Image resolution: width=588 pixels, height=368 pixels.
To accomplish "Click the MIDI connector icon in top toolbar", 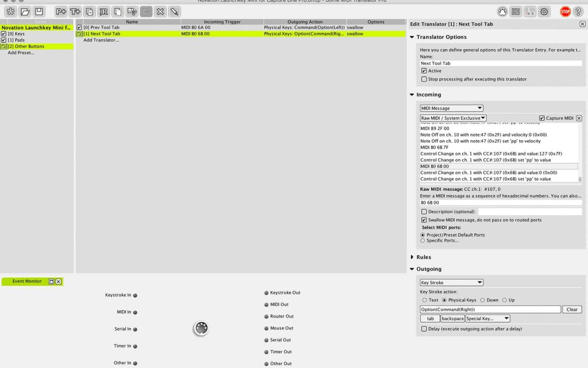I will click(x=502, y=11).
